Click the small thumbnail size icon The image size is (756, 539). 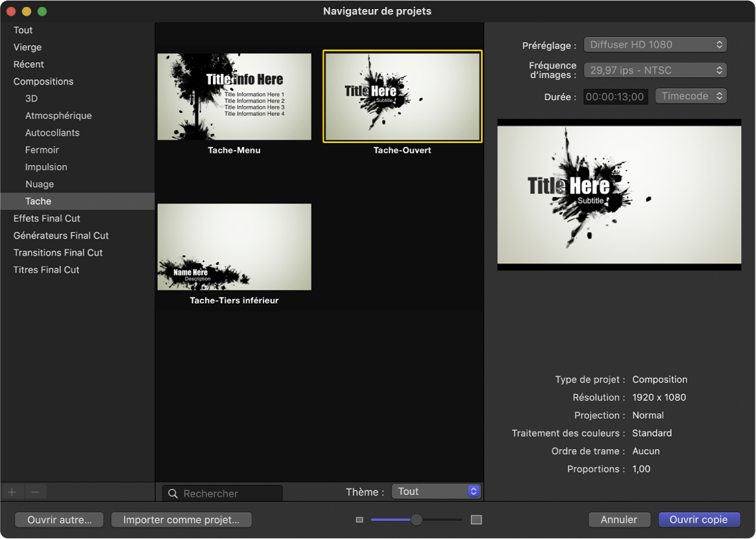[x=360, y=520]
